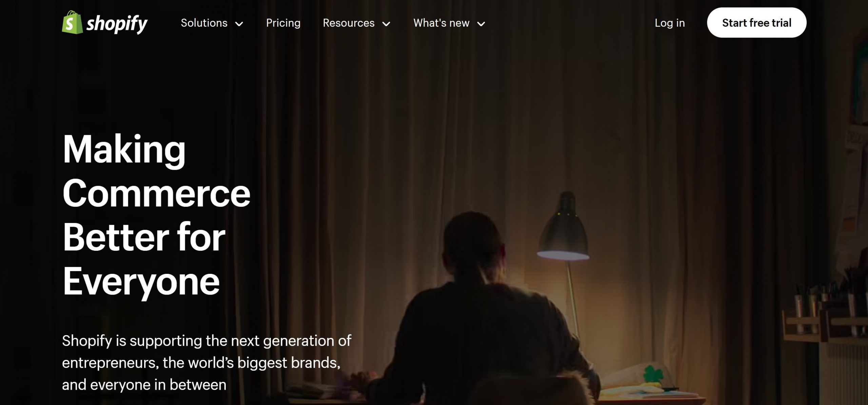Click the Shopify is supporting paragraph text

tap(206, 363)
